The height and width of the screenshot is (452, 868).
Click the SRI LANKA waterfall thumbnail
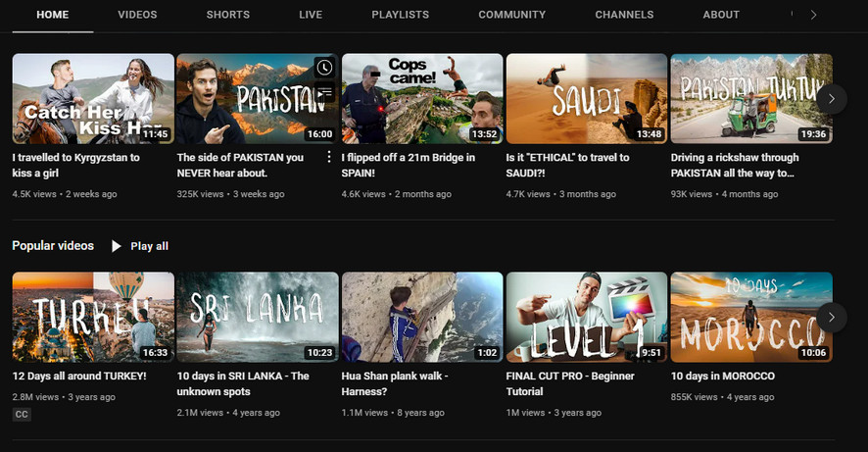pos(258,317)
